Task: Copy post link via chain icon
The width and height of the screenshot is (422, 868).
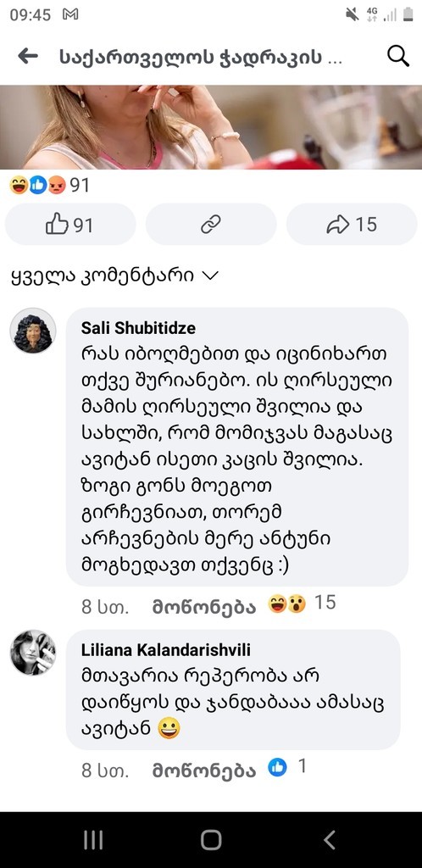Action: click(x=211, y=224)
